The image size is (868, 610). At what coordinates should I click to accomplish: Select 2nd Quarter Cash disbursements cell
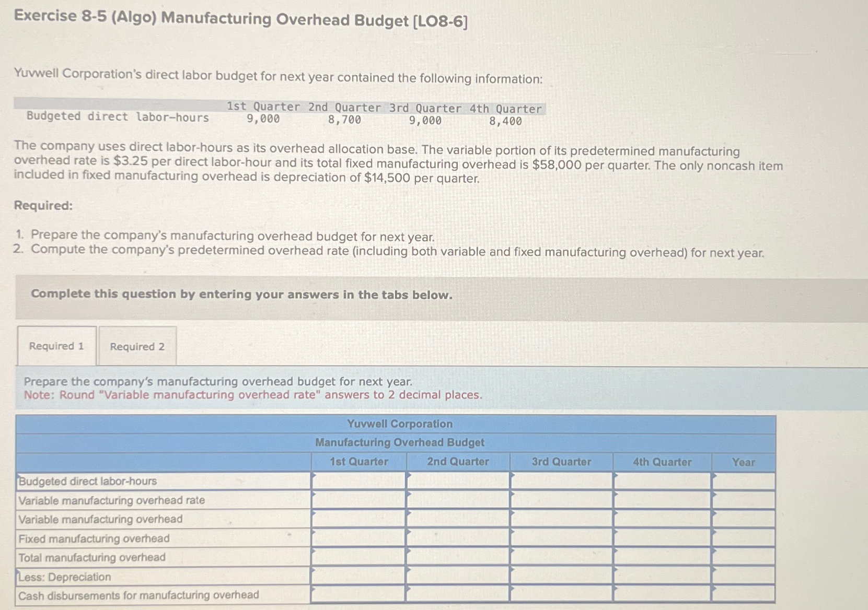(x=458, y=594)
